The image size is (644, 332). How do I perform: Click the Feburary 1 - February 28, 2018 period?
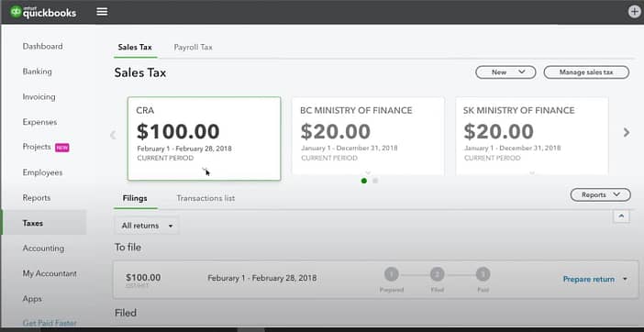tap(262, 278)
